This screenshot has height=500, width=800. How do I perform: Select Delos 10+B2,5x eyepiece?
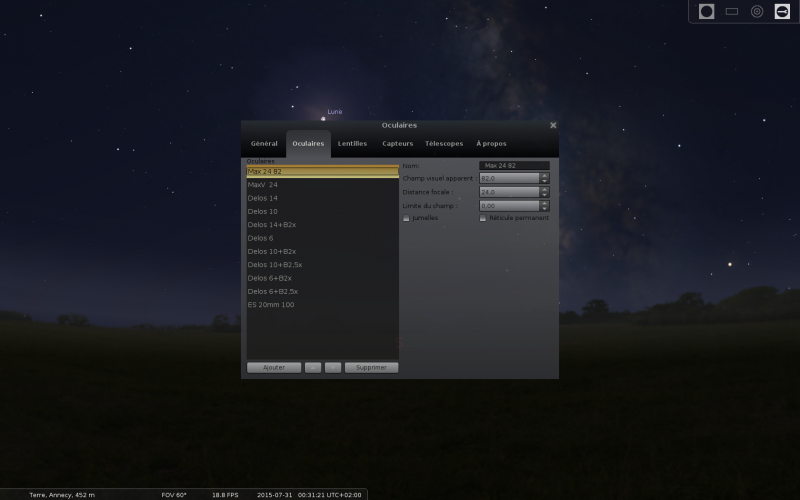pos(322,264)
